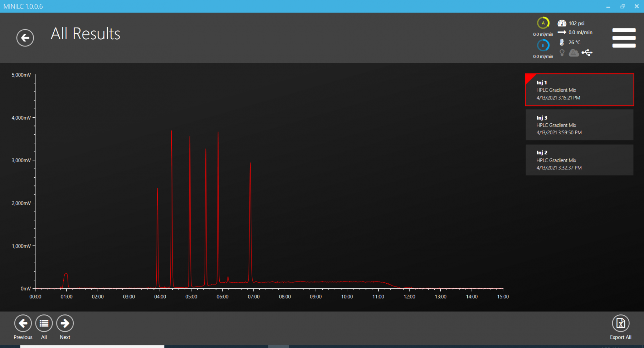Select the Inj 1 result
Screen dimensions: 644x348
coord(579,90)
